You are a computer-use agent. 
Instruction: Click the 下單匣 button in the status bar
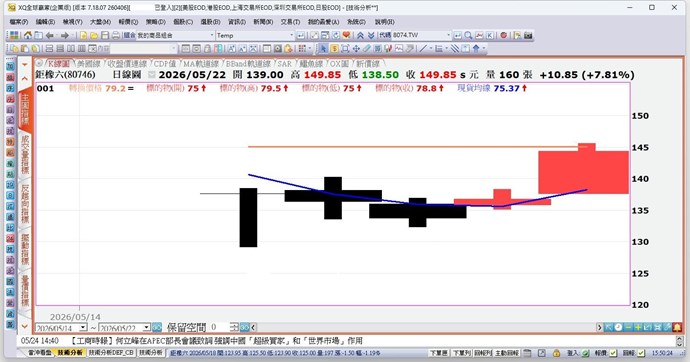pos(438,353)
